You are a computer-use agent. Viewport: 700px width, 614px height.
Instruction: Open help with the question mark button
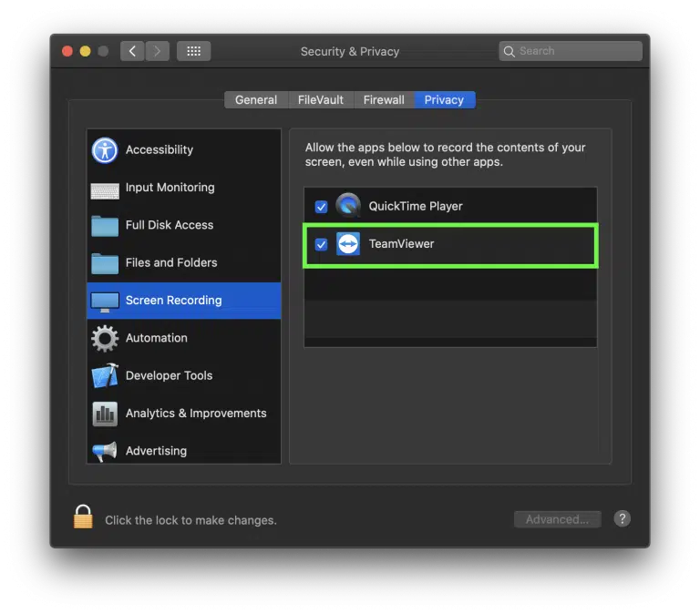[622, 518]
